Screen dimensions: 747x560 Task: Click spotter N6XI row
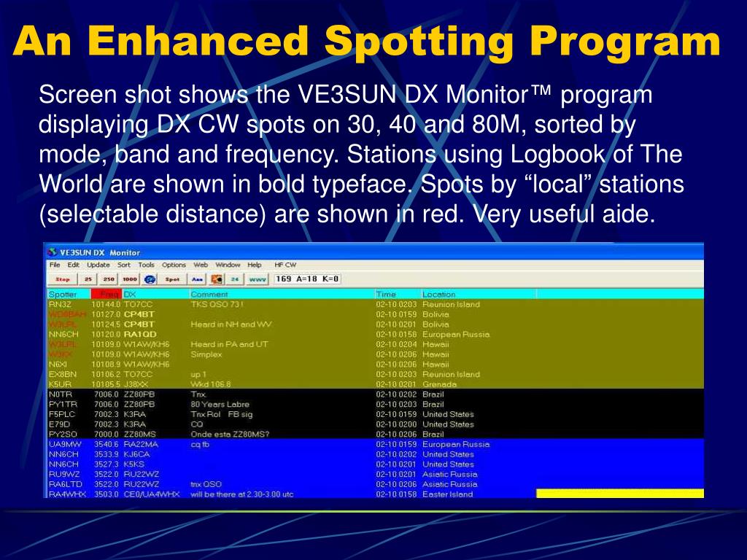coord(58,365)
